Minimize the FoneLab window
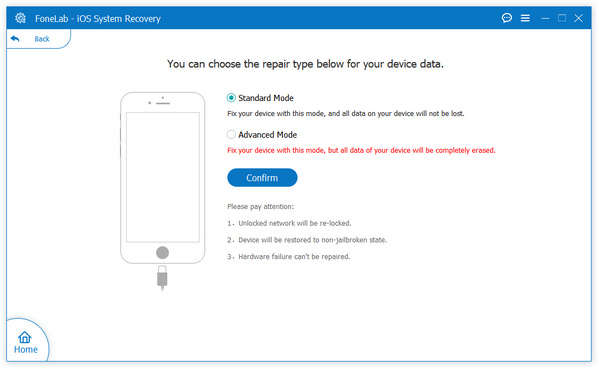Image resolution: width=599 pixels, height=369 pixels. point(545,18)
